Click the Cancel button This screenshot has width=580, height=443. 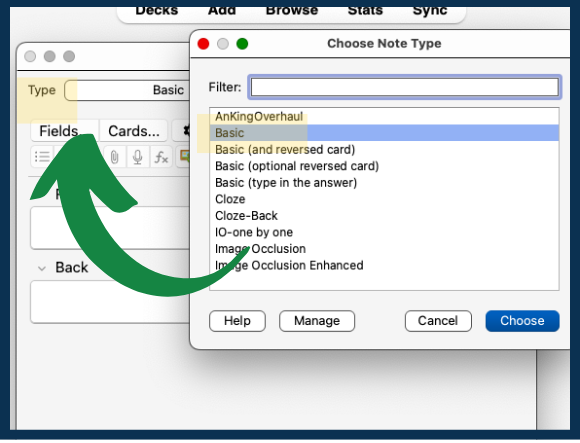pos(438,321)
